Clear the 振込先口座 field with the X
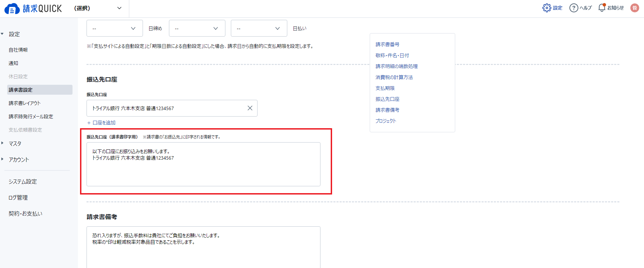This screenshot has height=268, width=644. click(250, 108)
